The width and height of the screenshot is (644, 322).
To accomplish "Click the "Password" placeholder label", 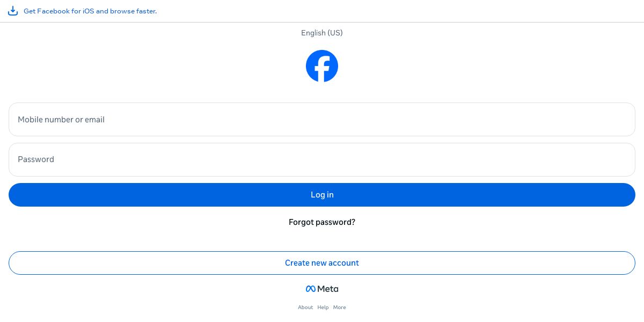I will pyautogui.click(x=36, y=159).
